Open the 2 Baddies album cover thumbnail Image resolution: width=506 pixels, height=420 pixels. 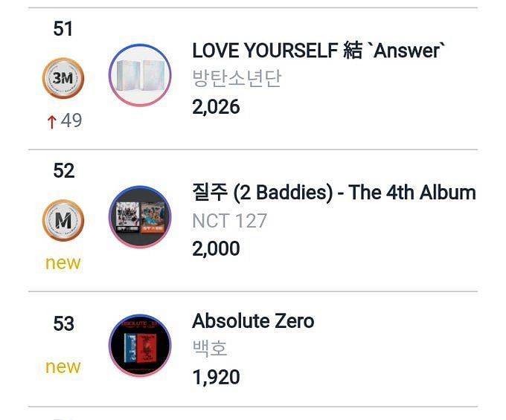click(x=140, y=217)
